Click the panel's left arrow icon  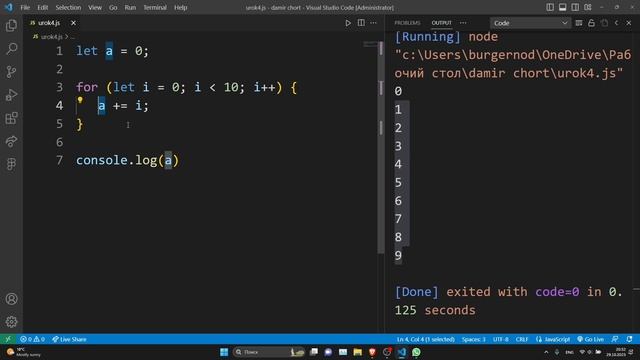click(x=616, y=23)
